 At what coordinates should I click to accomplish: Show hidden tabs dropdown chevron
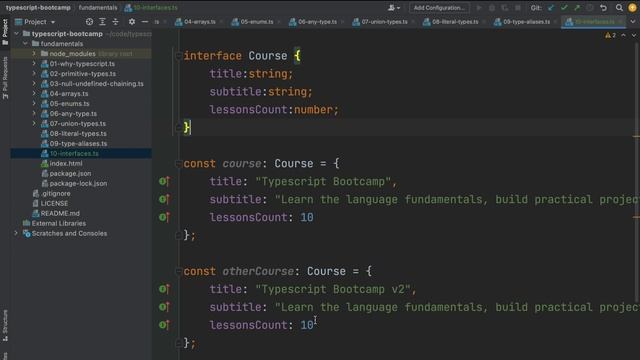(x=633, y=22)
